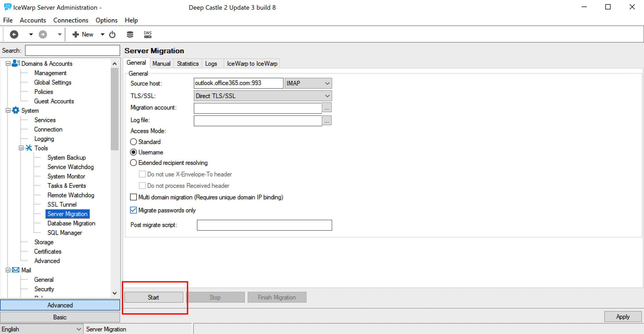This screenshot has height=334, width=644.
Task: Collapse the Domains & Accounts tree node
Action: pos(8,63)
